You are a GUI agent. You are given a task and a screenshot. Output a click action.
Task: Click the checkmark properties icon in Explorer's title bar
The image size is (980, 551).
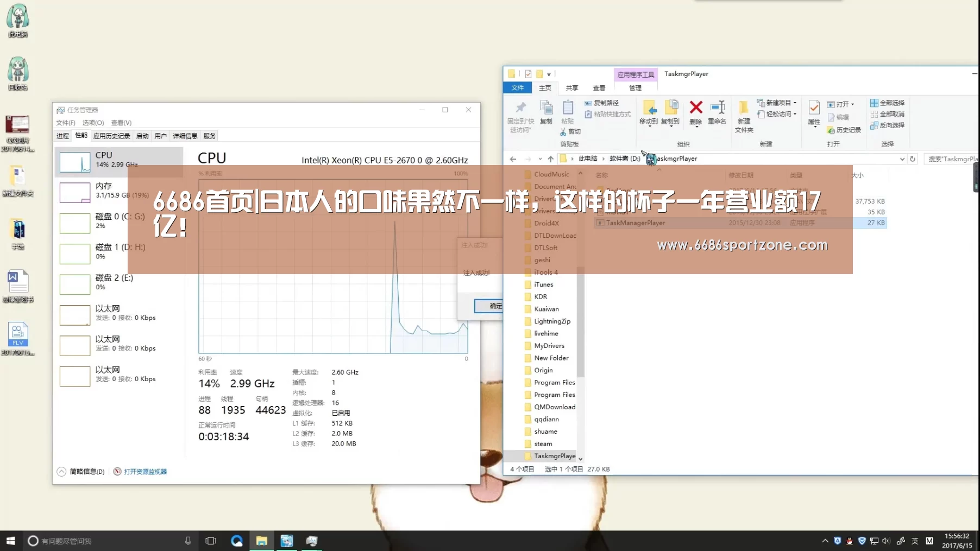pyautogui.click(x=528, y=74)
